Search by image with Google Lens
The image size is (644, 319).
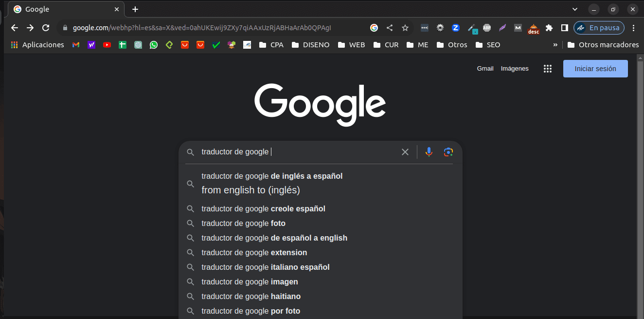[x=448, y=152]
